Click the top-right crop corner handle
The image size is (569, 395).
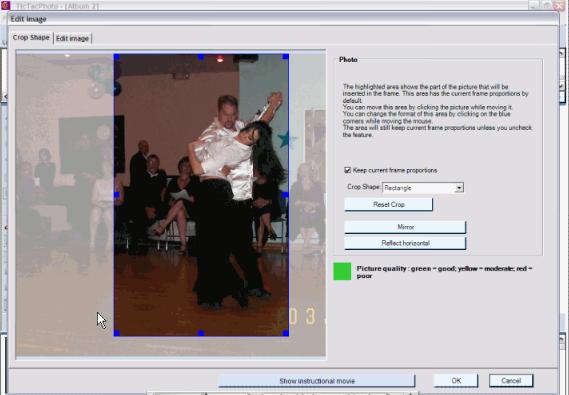click(286, 57)
